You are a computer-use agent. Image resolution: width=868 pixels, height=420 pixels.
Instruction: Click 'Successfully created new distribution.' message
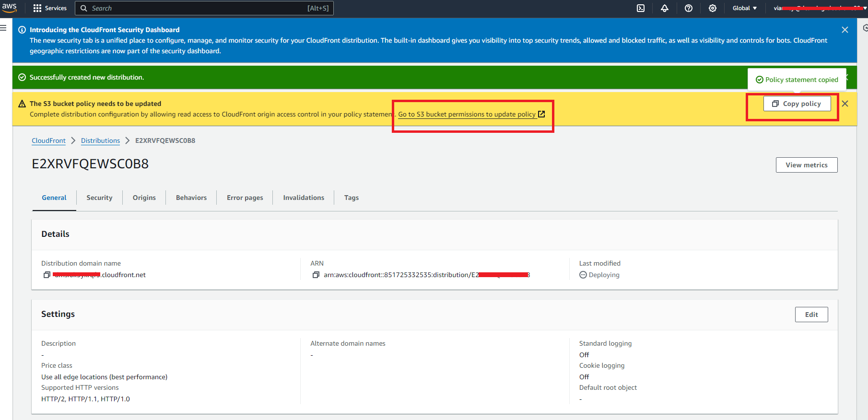pos(87,77)
